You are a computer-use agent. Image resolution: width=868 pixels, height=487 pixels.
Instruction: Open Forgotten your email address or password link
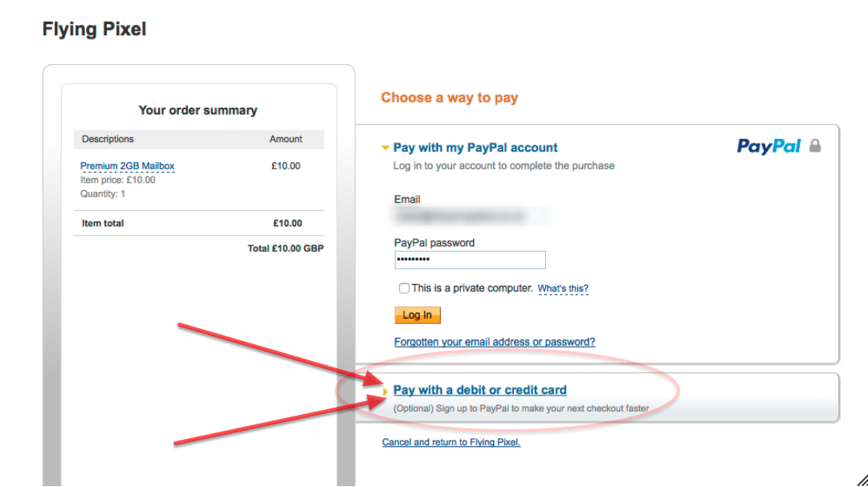click(x=495, y=342)
